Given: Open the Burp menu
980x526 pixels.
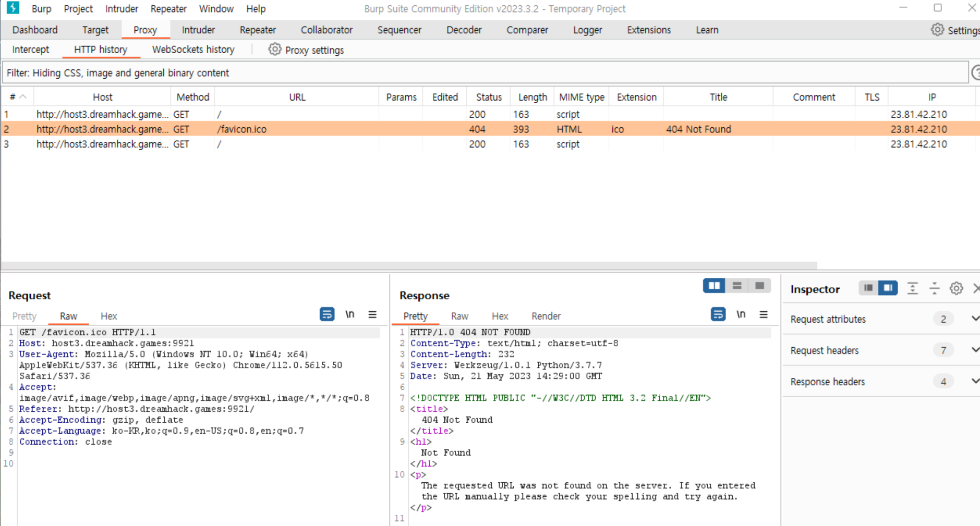Looking at the screenshot, I should pos(41,9).
